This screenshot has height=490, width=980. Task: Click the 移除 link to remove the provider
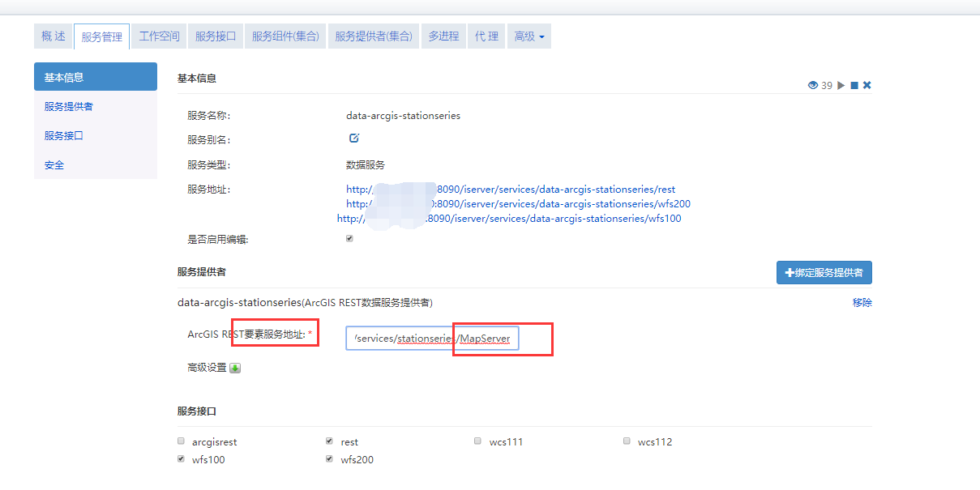pyautogui.click(x=862, y=302)
